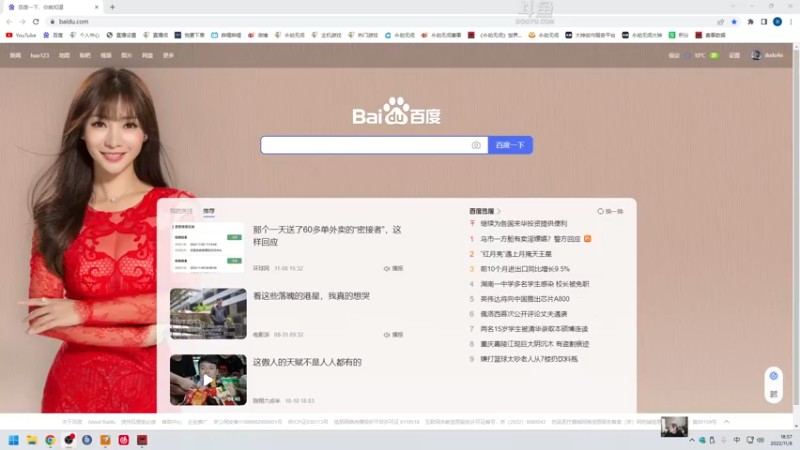Open the 新闻 navigation link
This screenshot has width=800, height=450.
tap(15, 55)
